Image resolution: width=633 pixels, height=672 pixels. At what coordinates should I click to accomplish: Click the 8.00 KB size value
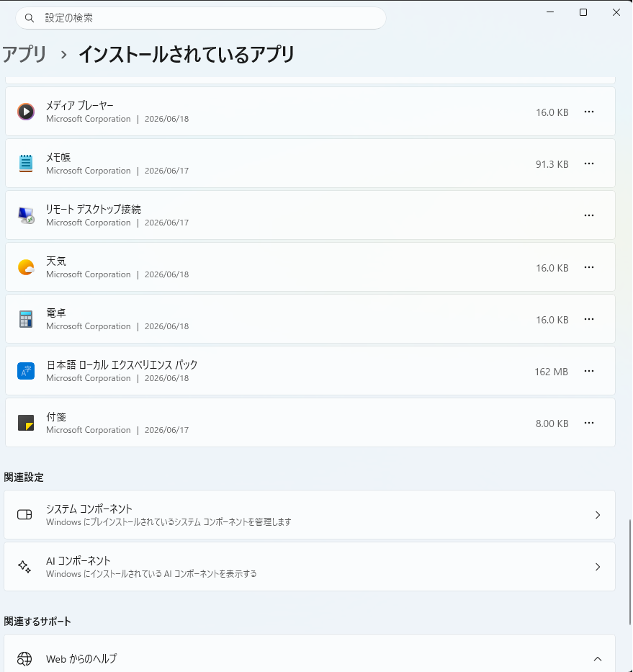pos(552,424)
